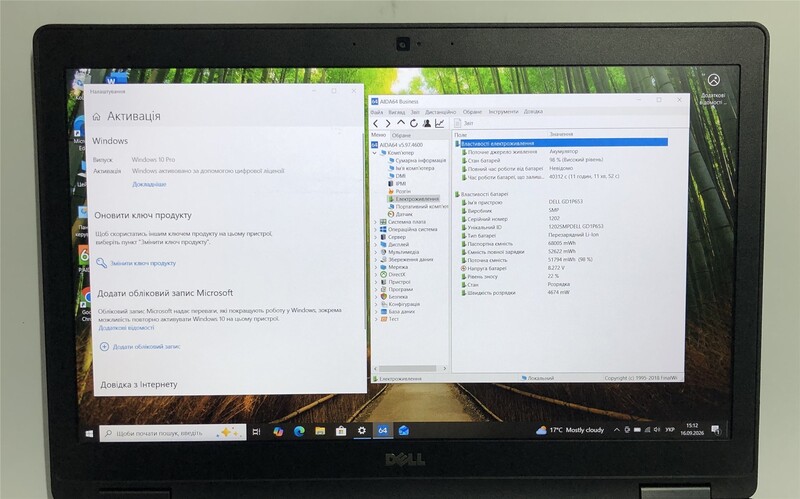Viewport: 800px width, 499px height.
Task: Expand the Системна плата node
Action: click(x=376, y=222)
